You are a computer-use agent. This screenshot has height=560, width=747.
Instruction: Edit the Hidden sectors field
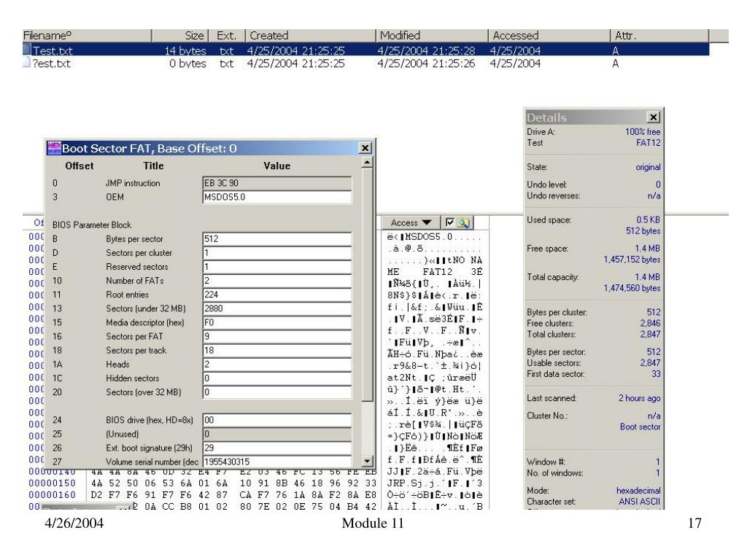276,378
